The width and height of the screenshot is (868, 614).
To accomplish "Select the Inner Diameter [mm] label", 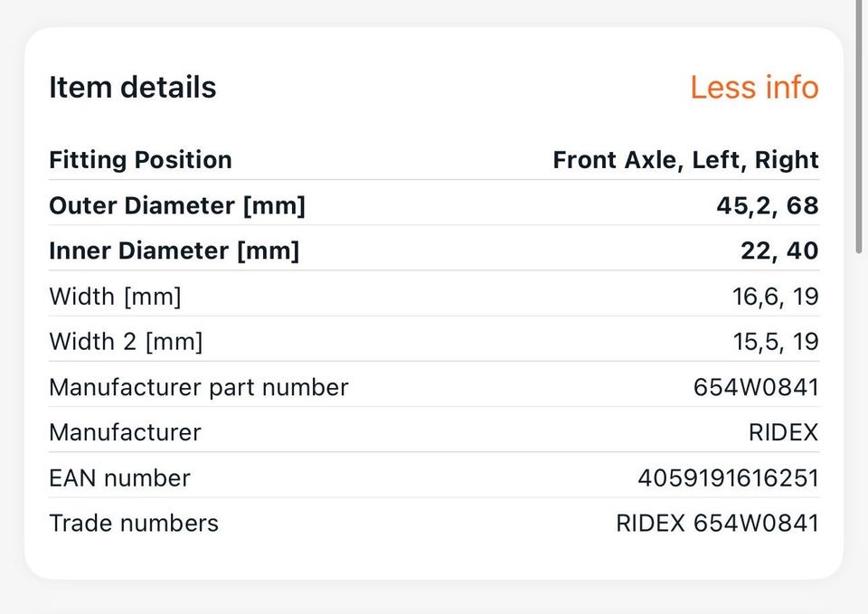I will click(x=174, y=250).
